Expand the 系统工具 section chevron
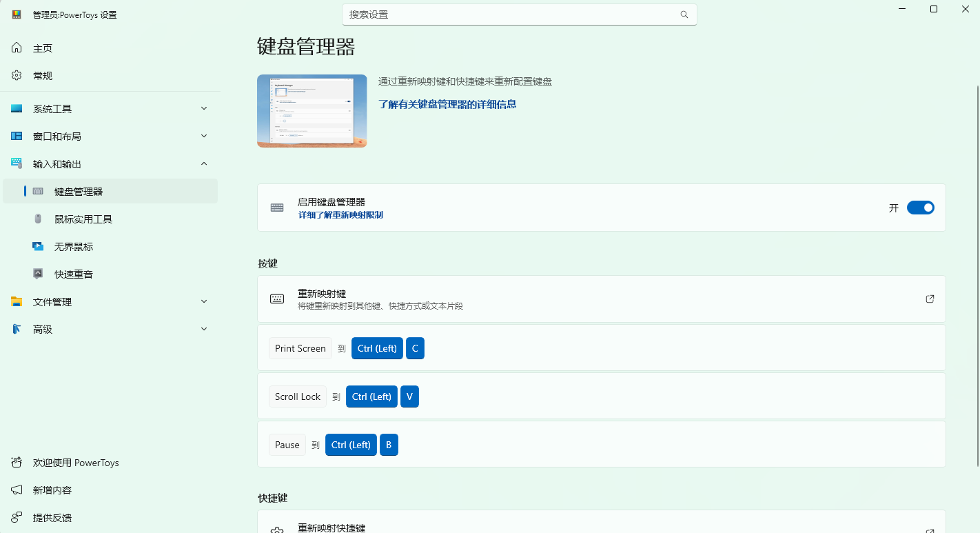This screenshot has height=533, width=980. pos(204,109)
